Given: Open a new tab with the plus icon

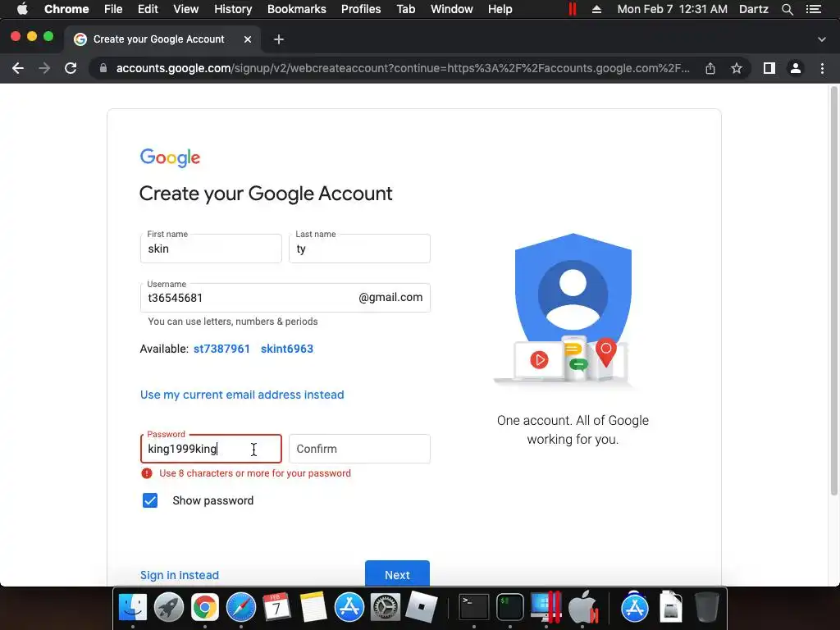Looking at the screenshot, I should tap(279, 39).
